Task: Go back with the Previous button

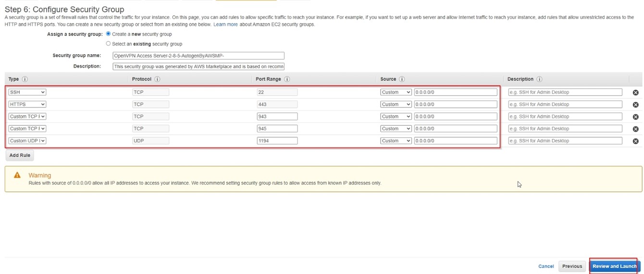Action: (x=572, y=266)
